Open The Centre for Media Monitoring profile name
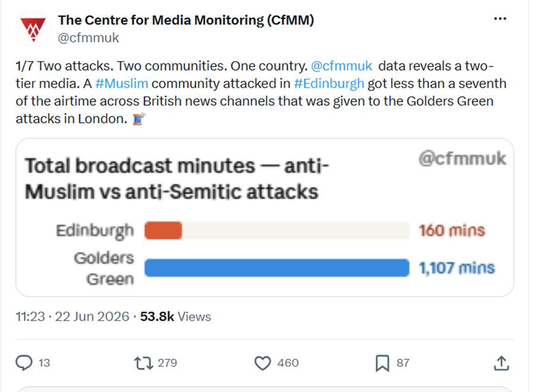536x392 pixels. tap(186, 20)
